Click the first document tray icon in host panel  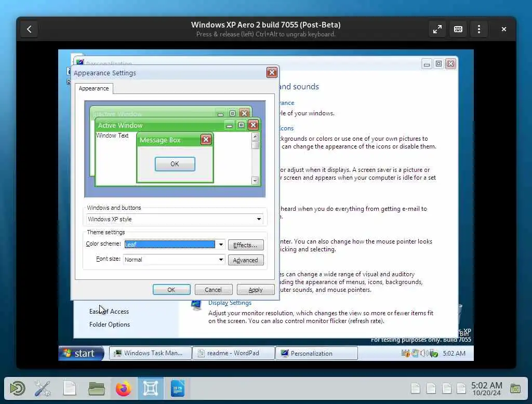(x=415, y=388)
